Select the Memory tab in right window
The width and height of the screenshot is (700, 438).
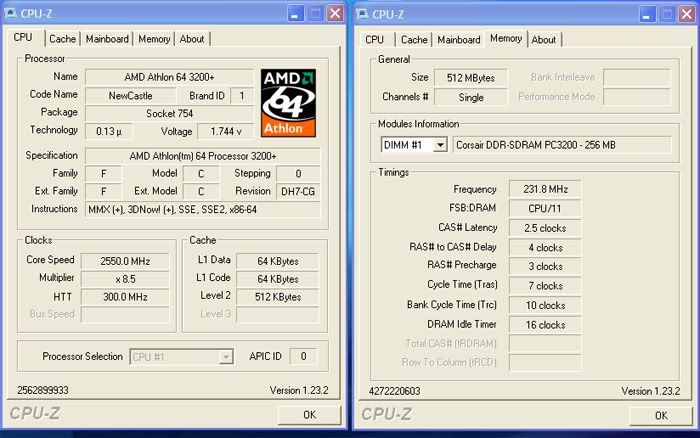pyautogui.click(x=506, y=38)
